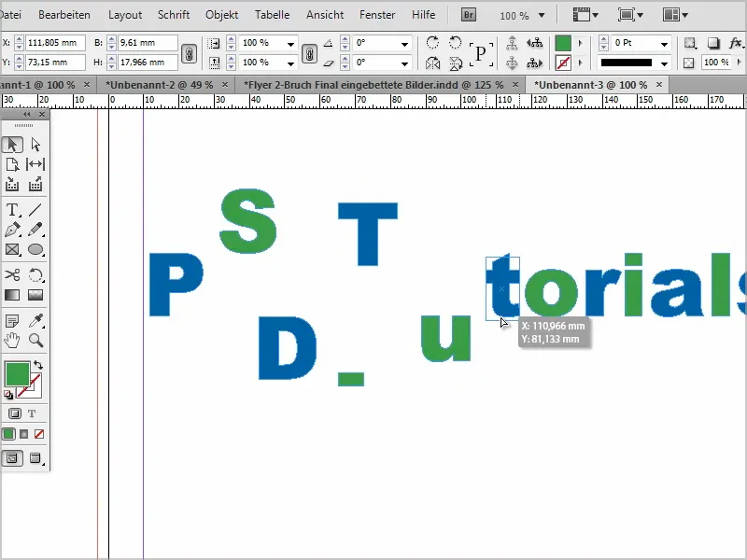Click the X position field 111,805 mm
The width and height of the screenshot is (747, 560).
coord(55,43)
